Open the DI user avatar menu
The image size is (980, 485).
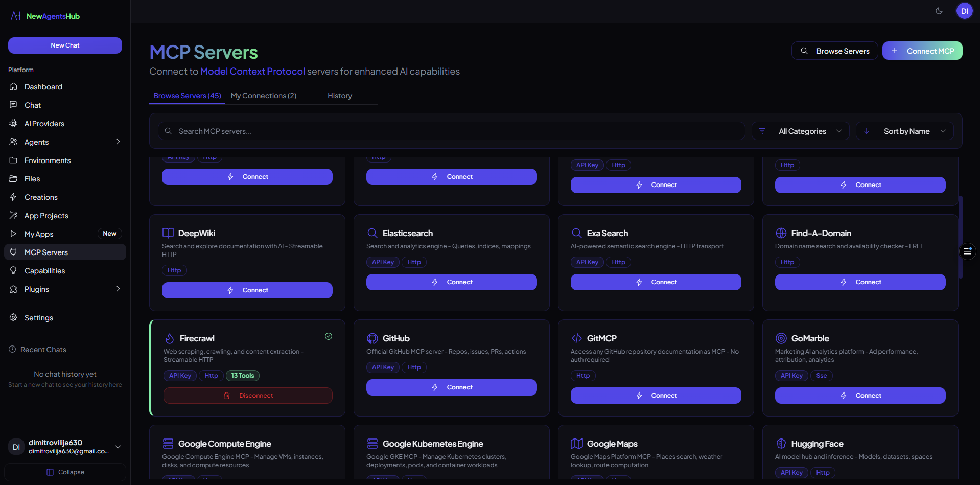[x=964, y=11]
